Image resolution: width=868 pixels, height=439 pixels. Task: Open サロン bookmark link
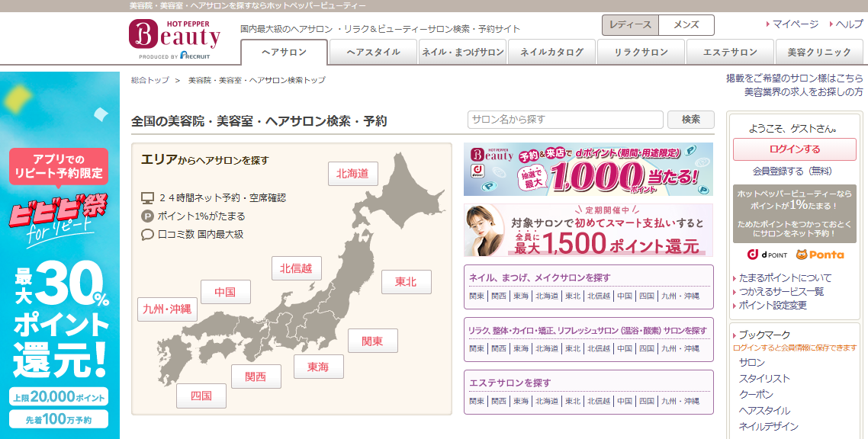pos(752,363)
